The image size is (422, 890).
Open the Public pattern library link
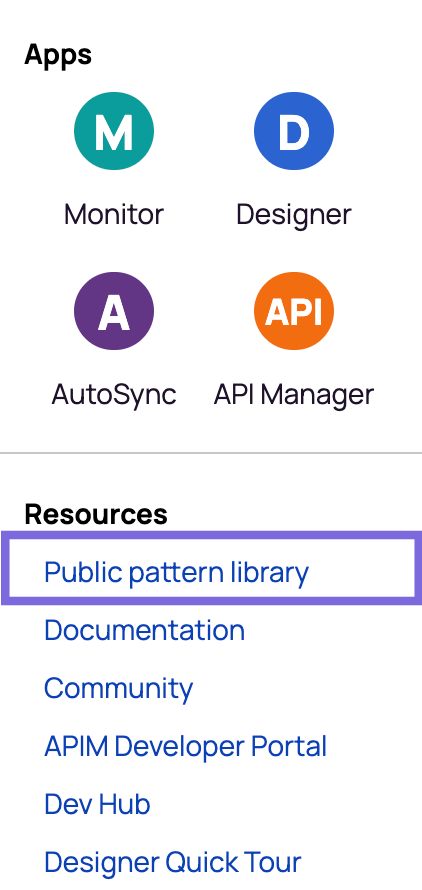(x=176, y=572)
